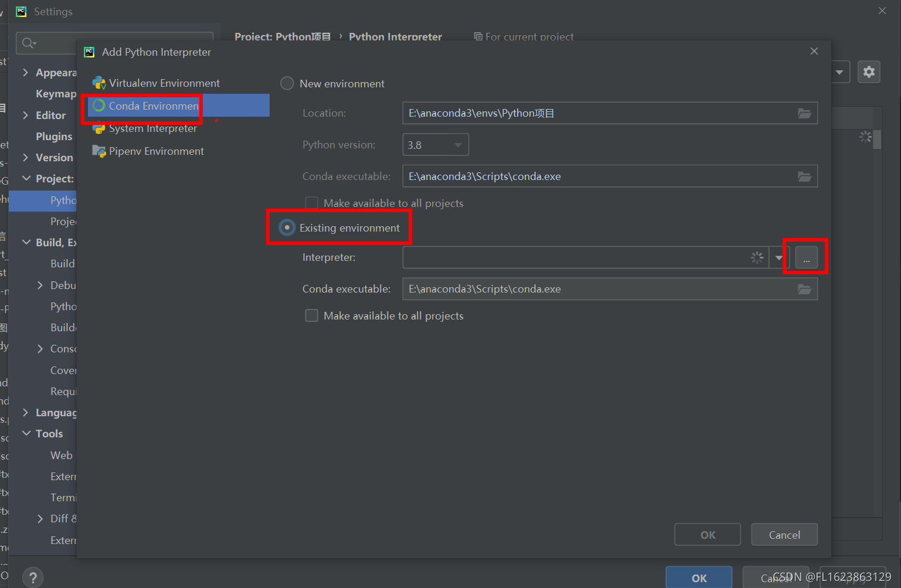This screenshot has height=588, width=901.
Task: Select Terminal item under Tools
Action: (63, 497)
